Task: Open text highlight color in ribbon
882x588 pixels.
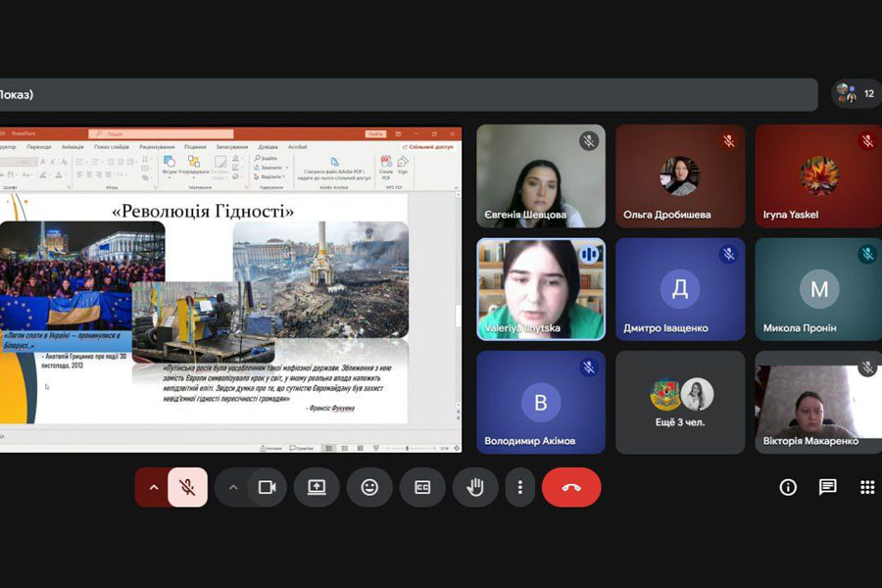Action: point(44,175)
